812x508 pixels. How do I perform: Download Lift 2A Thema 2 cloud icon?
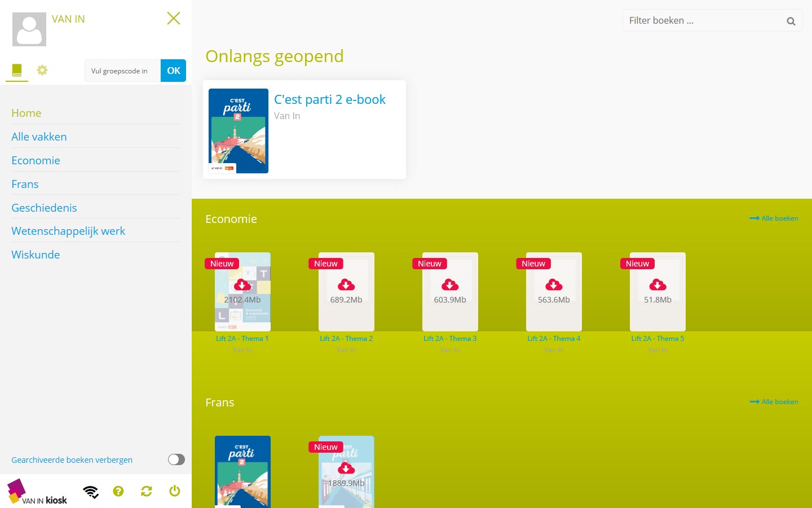346,284
